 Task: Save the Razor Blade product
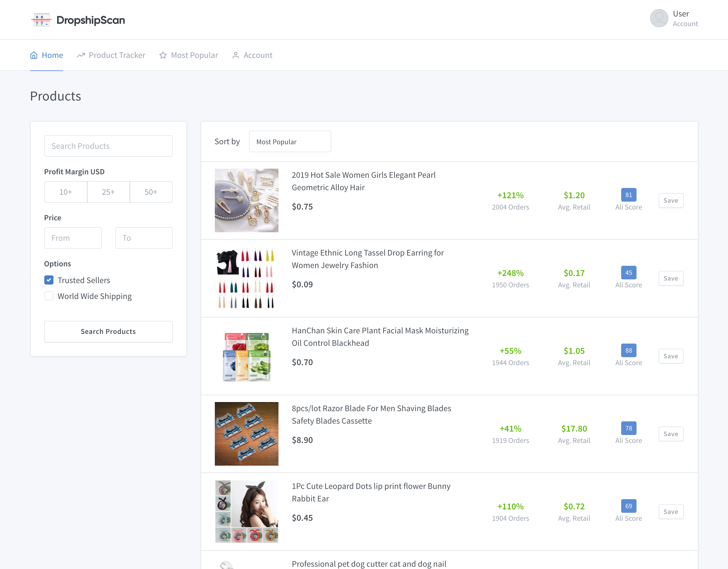[x=670, y=434]
